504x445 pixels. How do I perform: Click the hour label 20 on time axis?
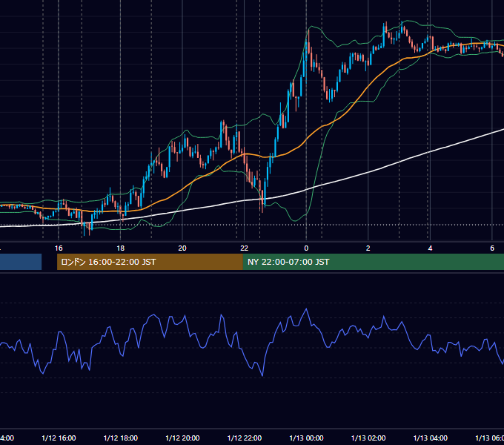point(182,248)
